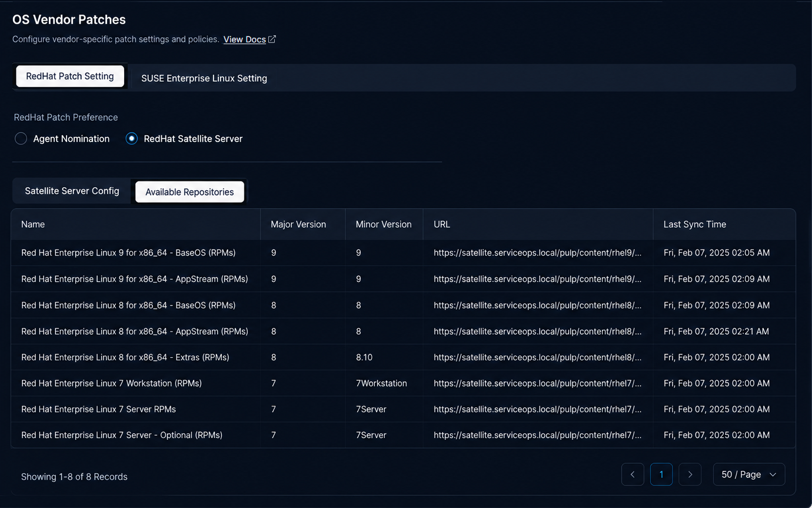Click URL of RHEL 9 BaseOS row

(x=538, y=253)
